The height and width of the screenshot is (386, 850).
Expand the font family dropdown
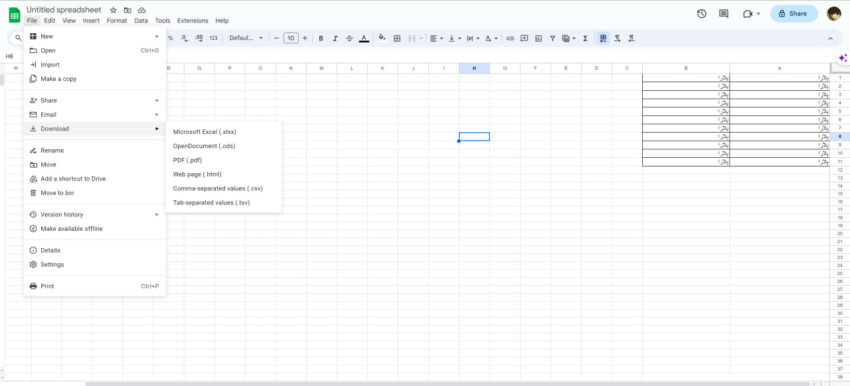click(x=246, y=38)
